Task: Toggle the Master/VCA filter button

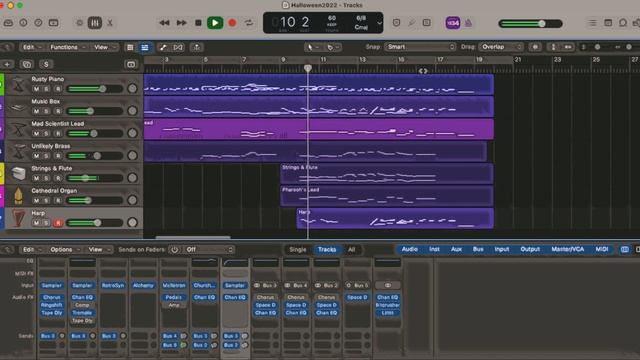Action: point(567,249)
